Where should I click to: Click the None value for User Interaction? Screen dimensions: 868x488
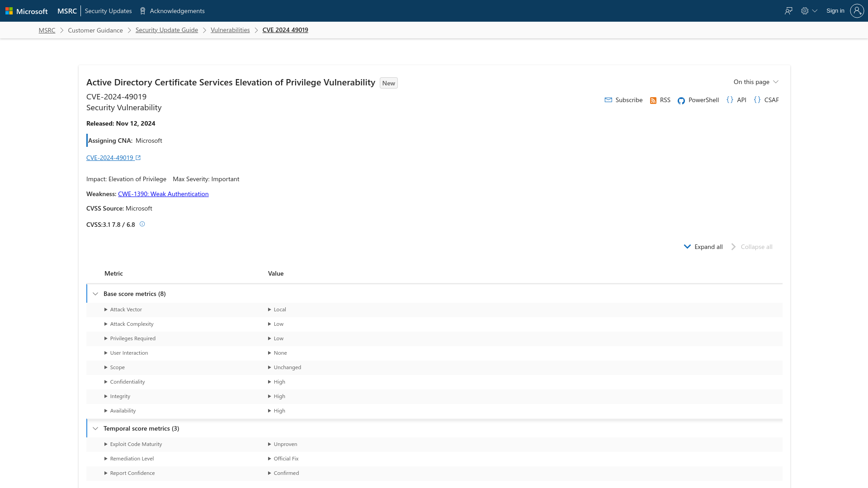280,353
